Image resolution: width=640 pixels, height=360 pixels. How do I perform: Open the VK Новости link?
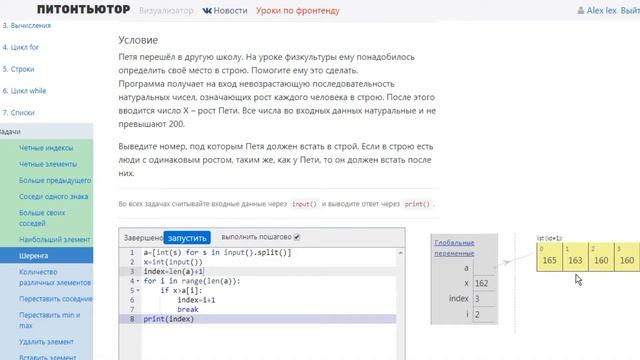225,11
